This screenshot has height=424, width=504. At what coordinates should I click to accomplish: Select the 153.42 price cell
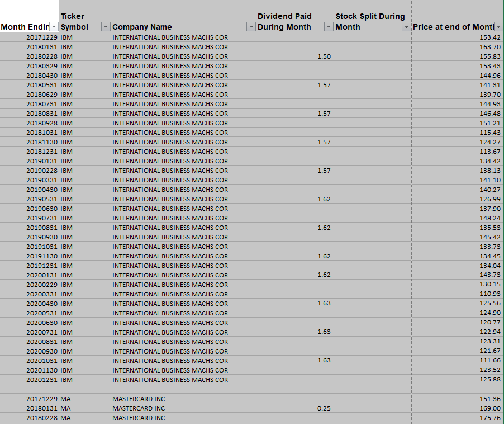click(481, 37)
